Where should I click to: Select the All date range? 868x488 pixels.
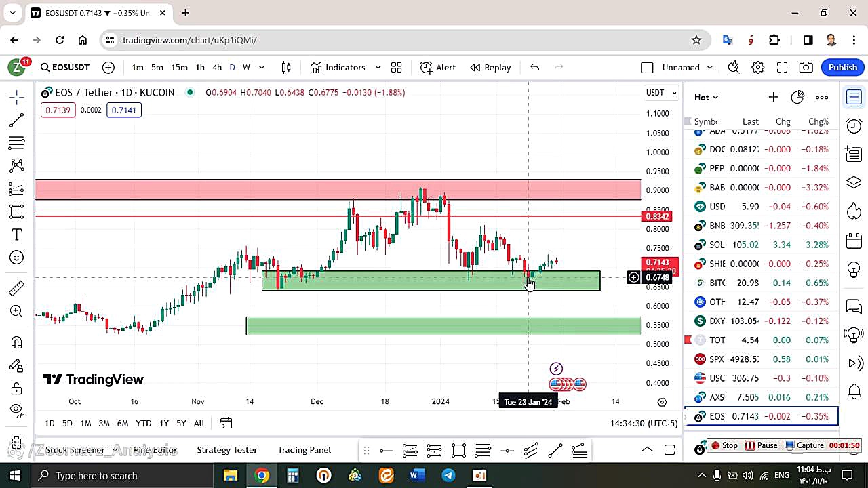coord(199,423)
